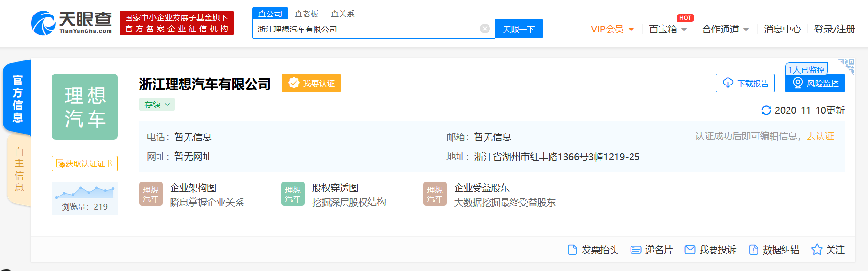Click the red 国家中小企业发展子基金旗下 banner

tap(176, 23)
